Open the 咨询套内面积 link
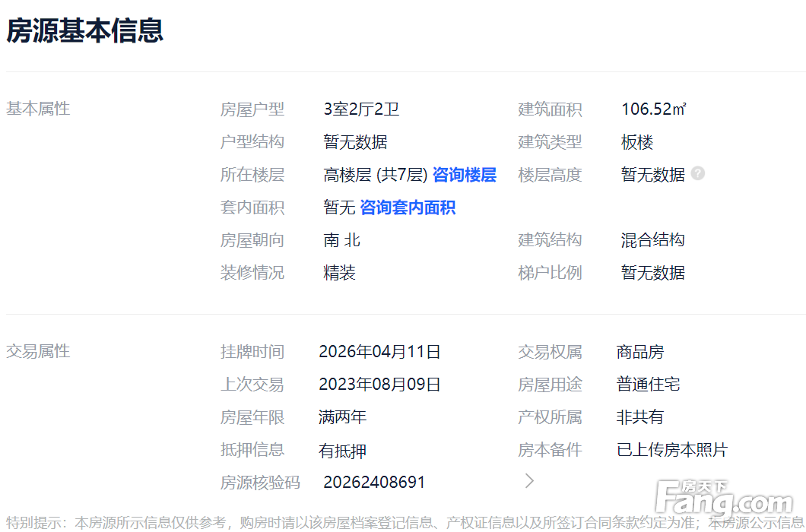Screen dimensions: 806x532 click(x=408, y=207)
